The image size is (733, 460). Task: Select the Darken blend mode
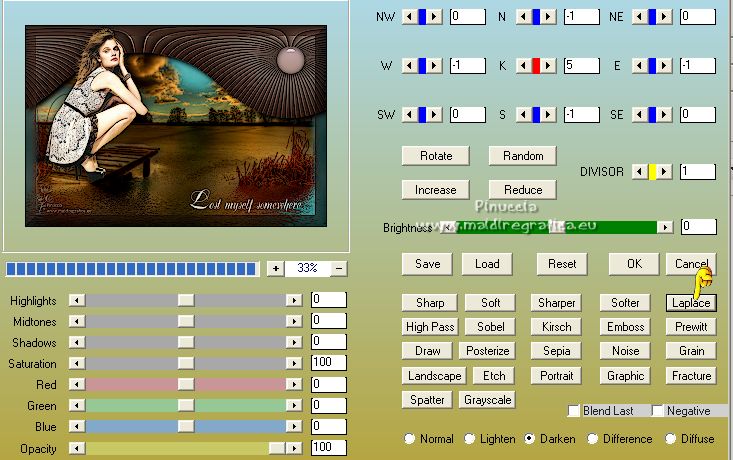click(x=529, y=438)
